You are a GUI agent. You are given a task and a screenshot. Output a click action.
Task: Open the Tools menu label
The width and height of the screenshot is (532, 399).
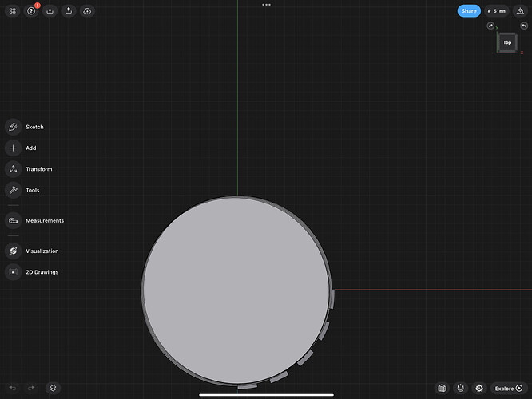[x=33, y=190]
